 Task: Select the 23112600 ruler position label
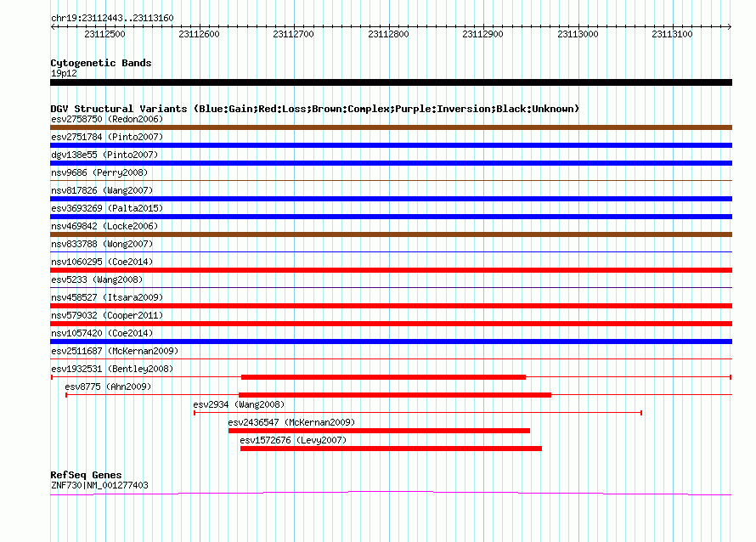tap(199, 34)
